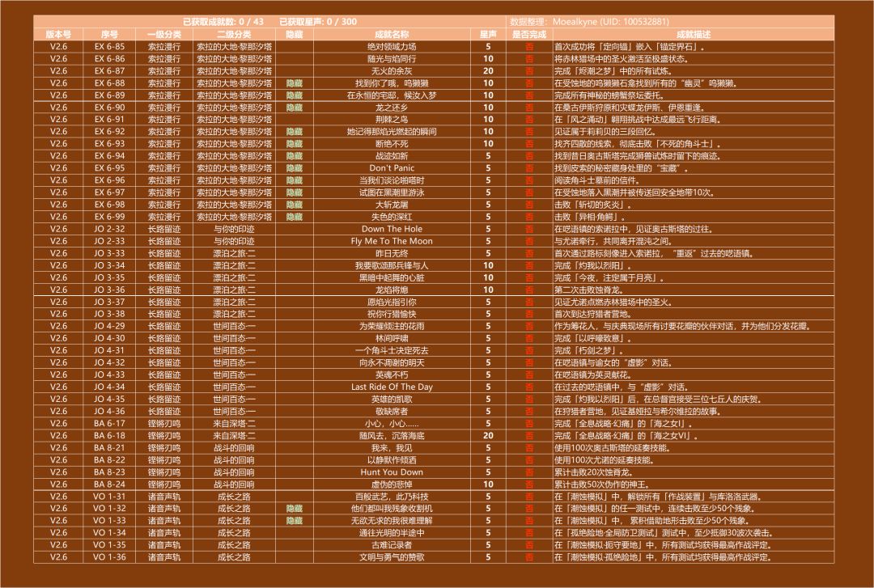
Task: Select the achievement name '战迹如新'
Action: 392,156
